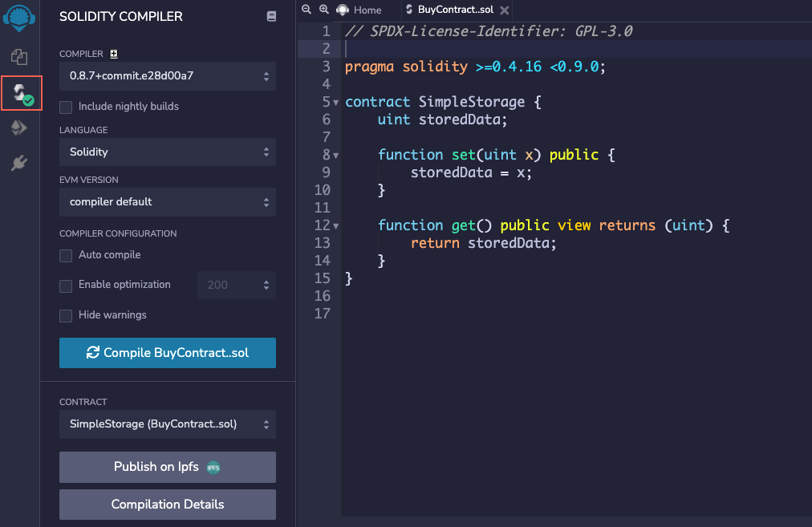
Task: Open the Plugin Manager sidebar icon
Action: coord(18,160)
